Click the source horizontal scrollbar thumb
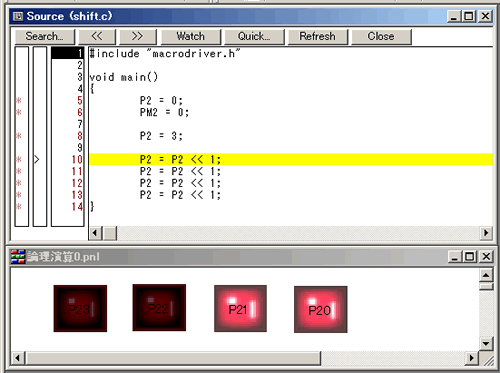The width and height of the screenshot is (500, 373). click(x=110, y=233)
